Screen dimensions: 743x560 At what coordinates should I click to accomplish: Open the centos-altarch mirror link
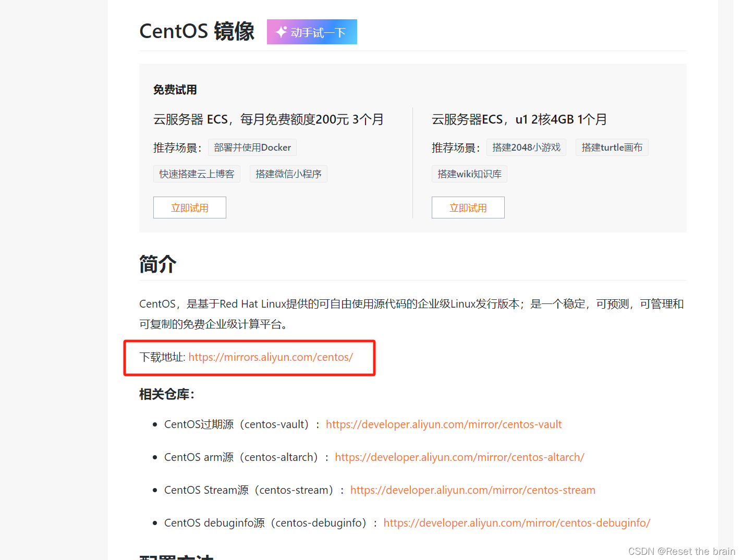point(459,457)
